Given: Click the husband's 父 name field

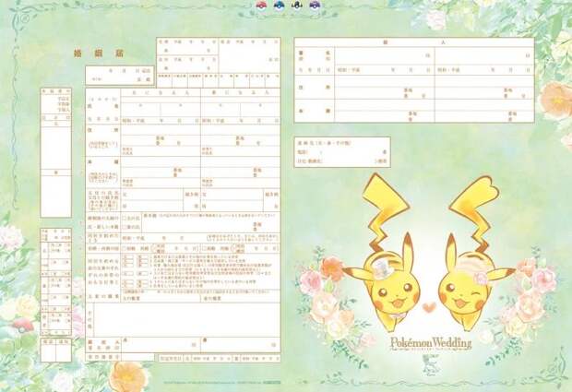Looking at the screenshot, I should 152,195.
